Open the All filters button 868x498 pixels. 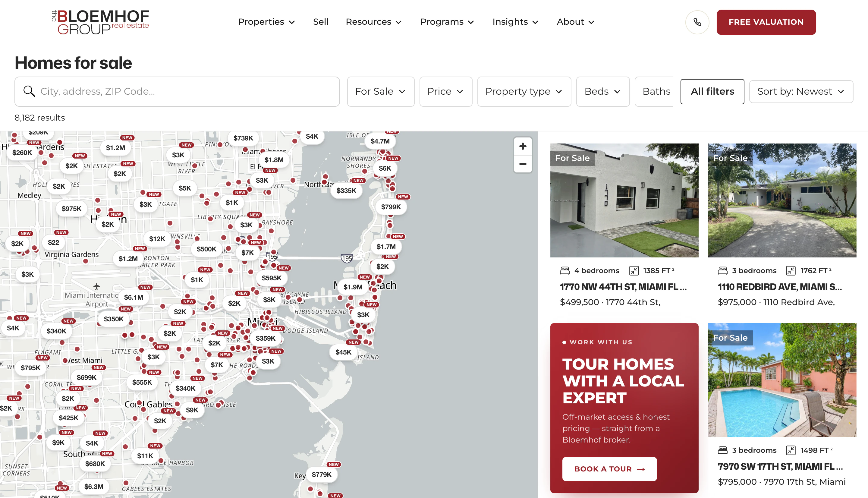tap(712, 92)
